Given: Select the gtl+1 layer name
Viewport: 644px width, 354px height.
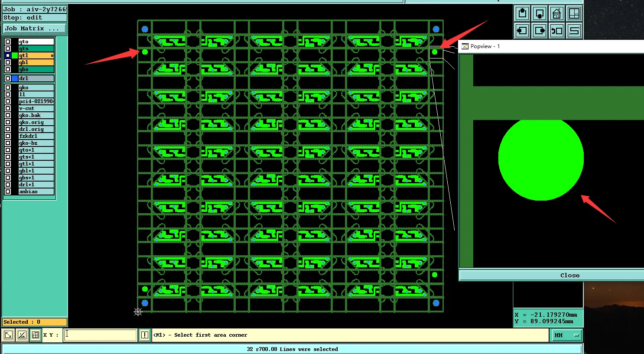Looking at the screenshot, I should tap(36, 164).
